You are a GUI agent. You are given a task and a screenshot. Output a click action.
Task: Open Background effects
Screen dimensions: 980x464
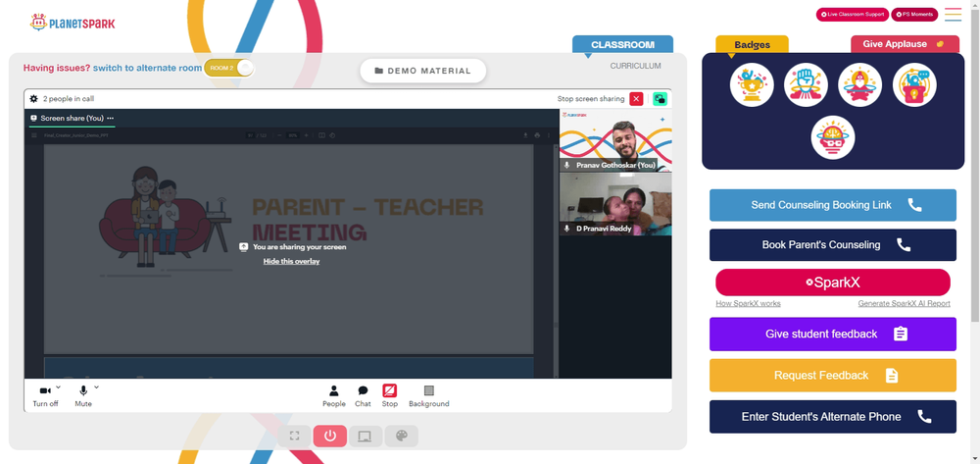pos(429,396)
